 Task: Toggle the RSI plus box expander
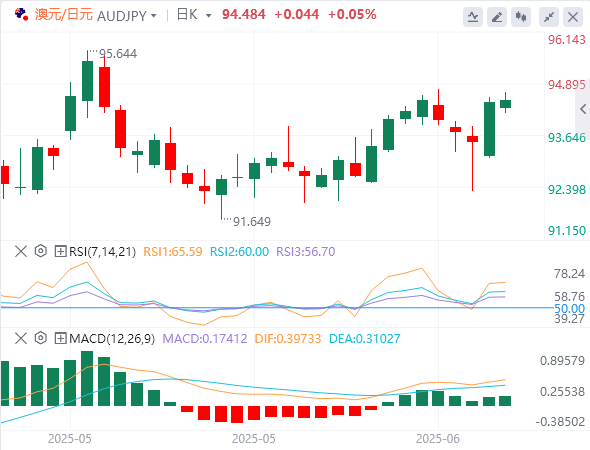pos(60,251)
